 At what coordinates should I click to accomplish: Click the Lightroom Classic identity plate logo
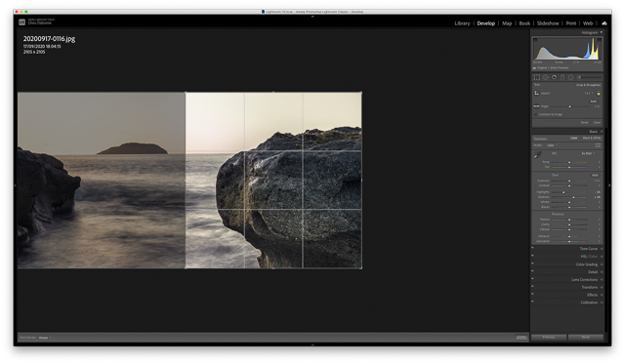tap(21, 21)
